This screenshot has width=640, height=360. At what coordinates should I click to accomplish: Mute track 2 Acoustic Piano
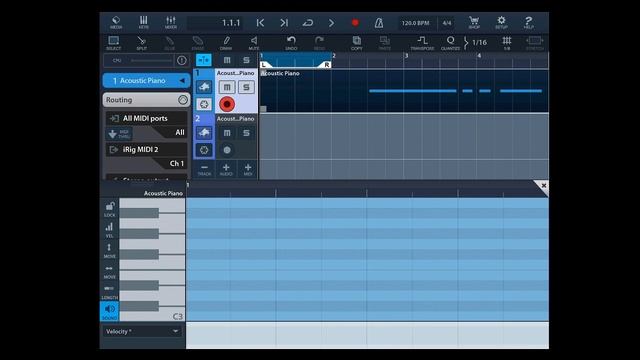pos(227,133)
